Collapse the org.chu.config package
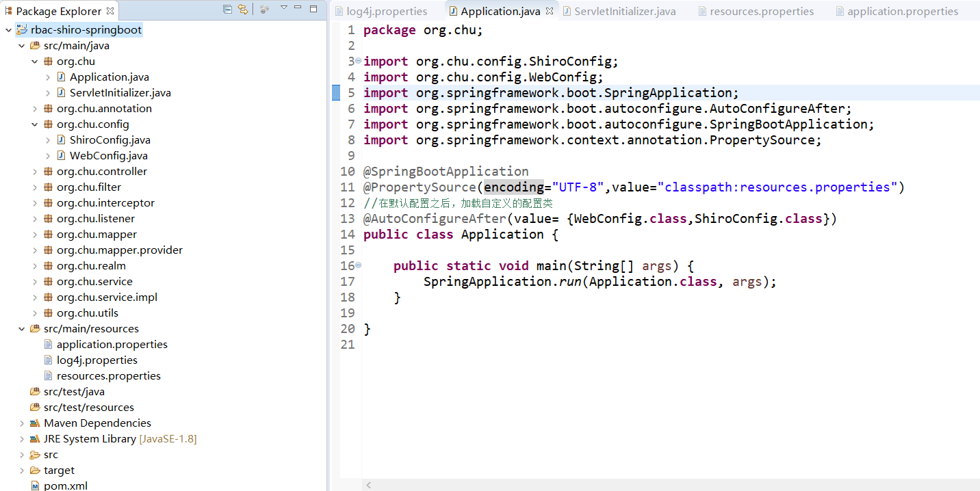The width and height of the screenshot is (980, 491). (34, 124)
